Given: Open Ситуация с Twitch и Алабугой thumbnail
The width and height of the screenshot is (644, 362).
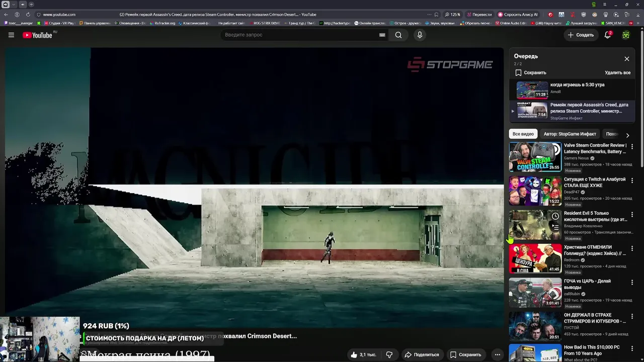Looking at the screenshot, I should click(x=535, y=191).
